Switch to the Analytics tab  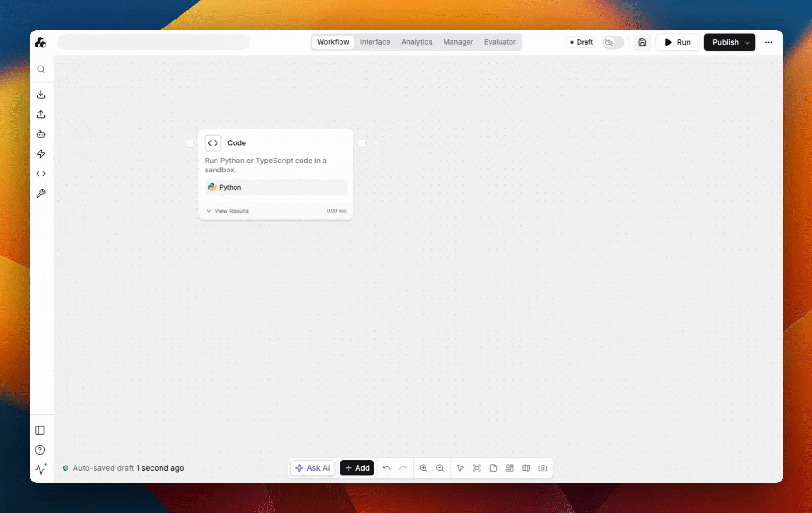(x=416, y=42)
